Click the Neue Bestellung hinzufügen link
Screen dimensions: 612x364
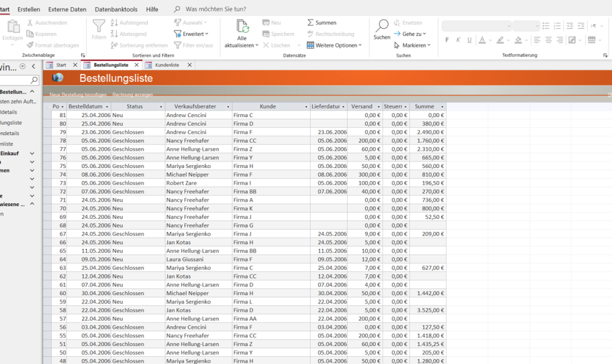click(78, 94)
